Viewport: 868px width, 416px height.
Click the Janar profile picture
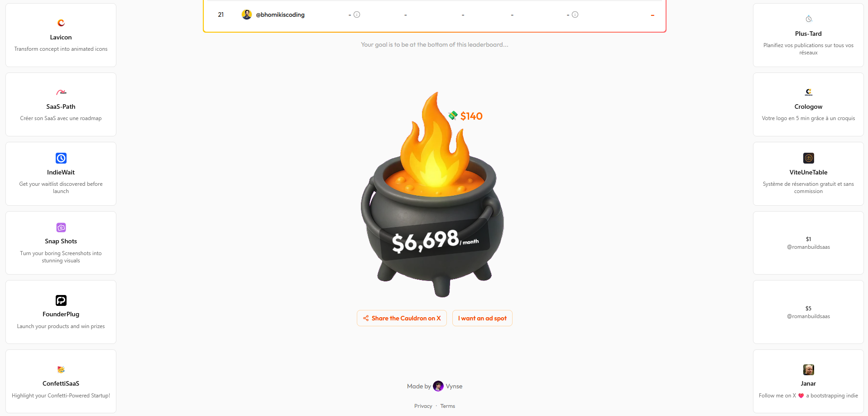809,370
